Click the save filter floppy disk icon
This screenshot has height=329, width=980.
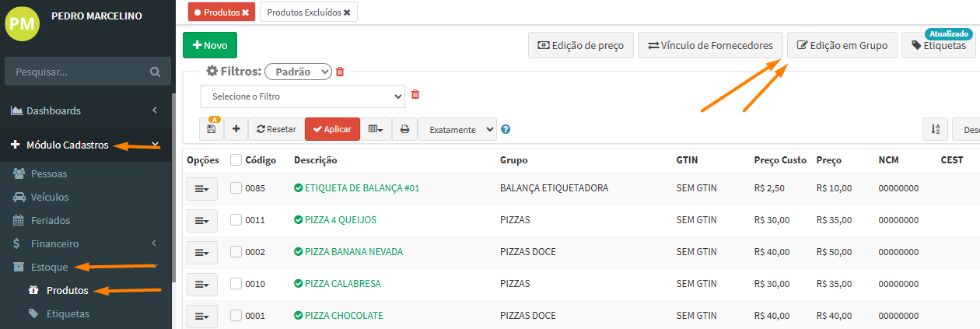[x=212, y=129]
